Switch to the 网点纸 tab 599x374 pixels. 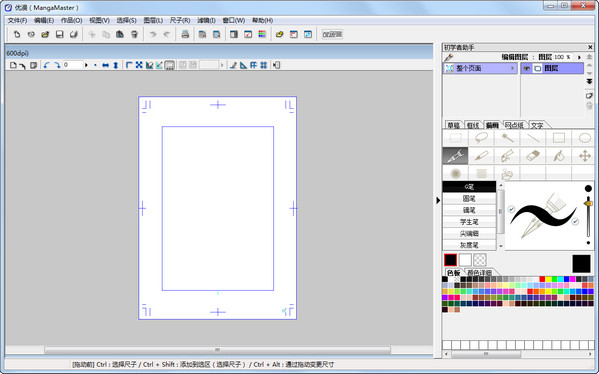click(x=514, y=125)
